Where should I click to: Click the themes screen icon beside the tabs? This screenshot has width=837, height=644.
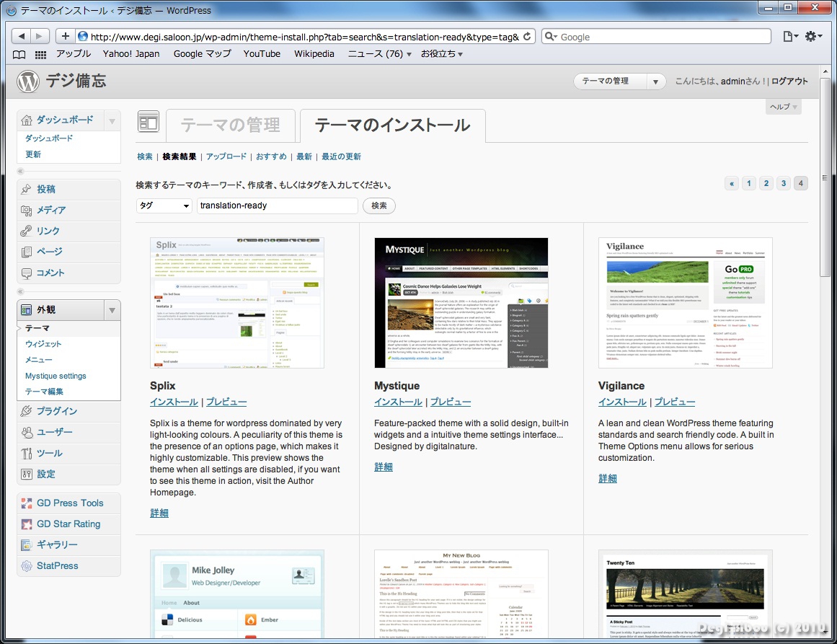pyautogui.click(x=149, y=122)
